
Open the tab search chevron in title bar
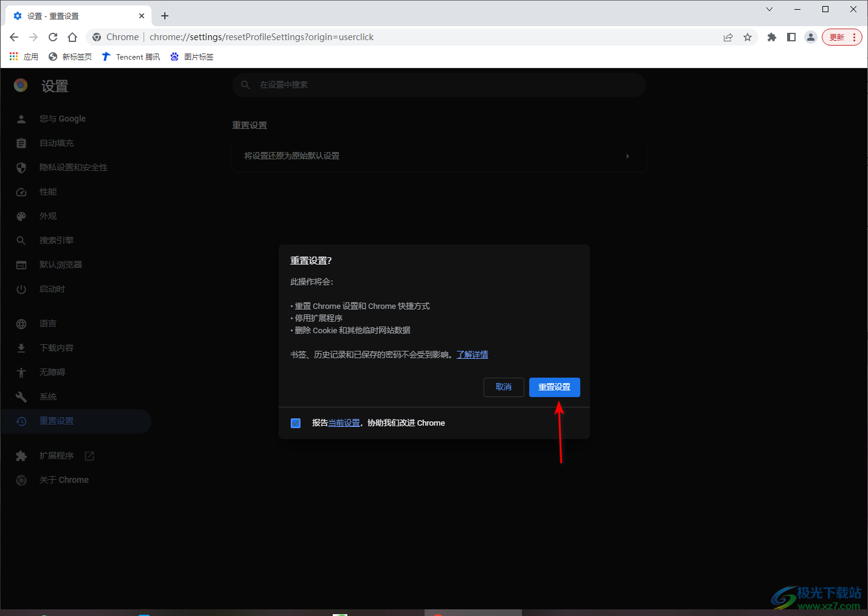coord(769,9)
